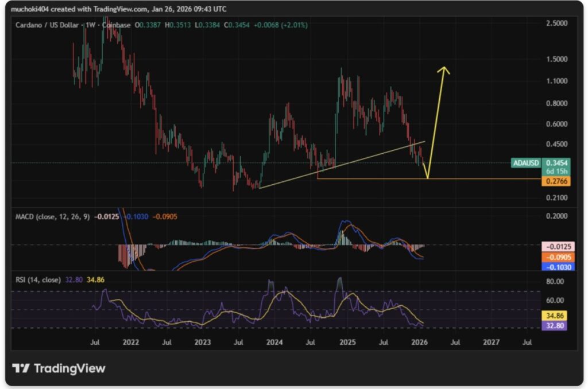Viewport: 588px width, 389px height.
Task: Click the 2026 label on time axis
Action: [x=420, y=343]
